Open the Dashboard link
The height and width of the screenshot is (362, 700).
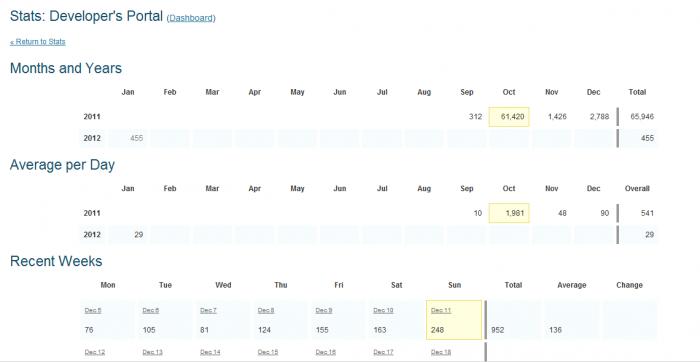click(191, 18)
